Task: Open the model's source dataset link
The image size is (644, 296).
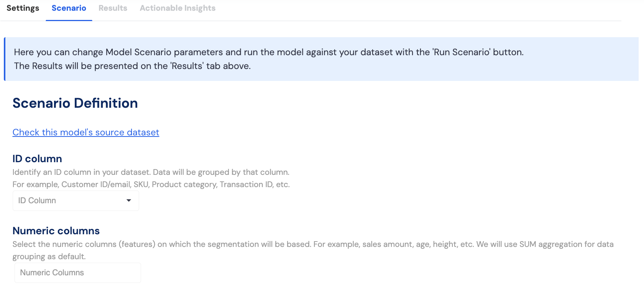Action: (x=86, y=132)
